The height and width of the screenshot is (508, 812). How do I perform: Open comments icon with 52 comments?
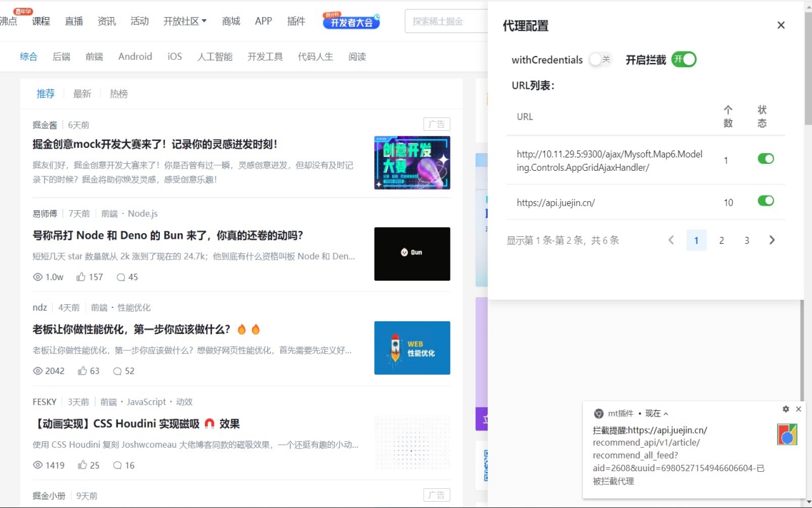tap(117, 371)
